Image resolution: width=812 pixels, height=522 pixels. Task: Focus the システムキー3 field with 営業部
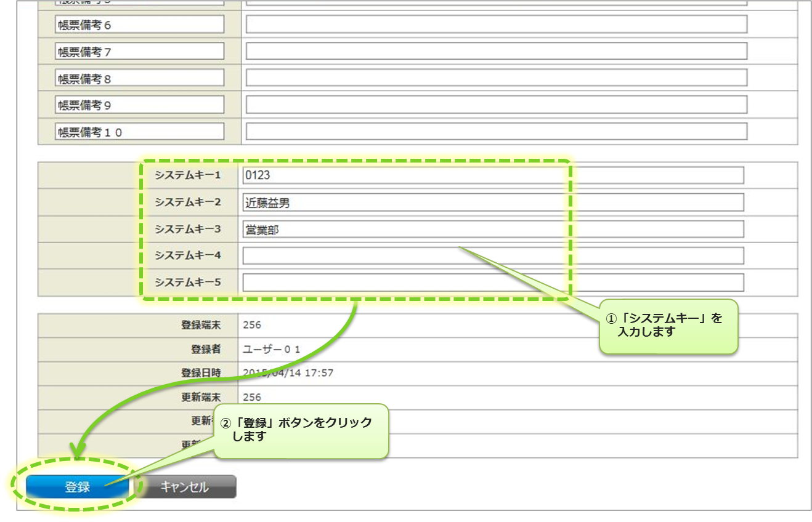coord(492,229)
